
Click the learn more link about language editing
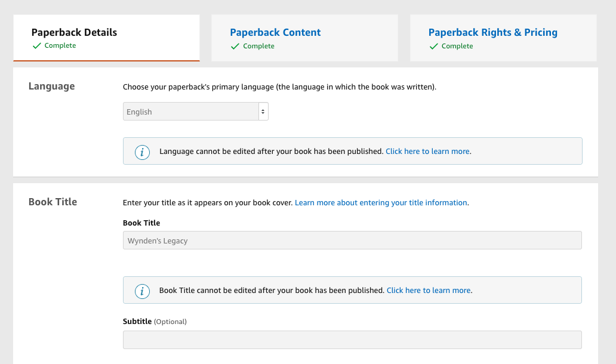point(427,151)
